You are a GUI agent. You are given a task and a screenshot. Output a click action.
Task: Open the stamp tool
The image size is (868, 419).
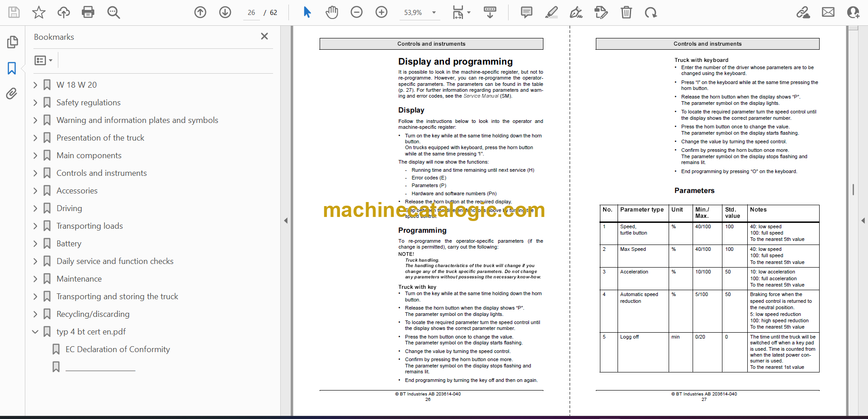601,12
